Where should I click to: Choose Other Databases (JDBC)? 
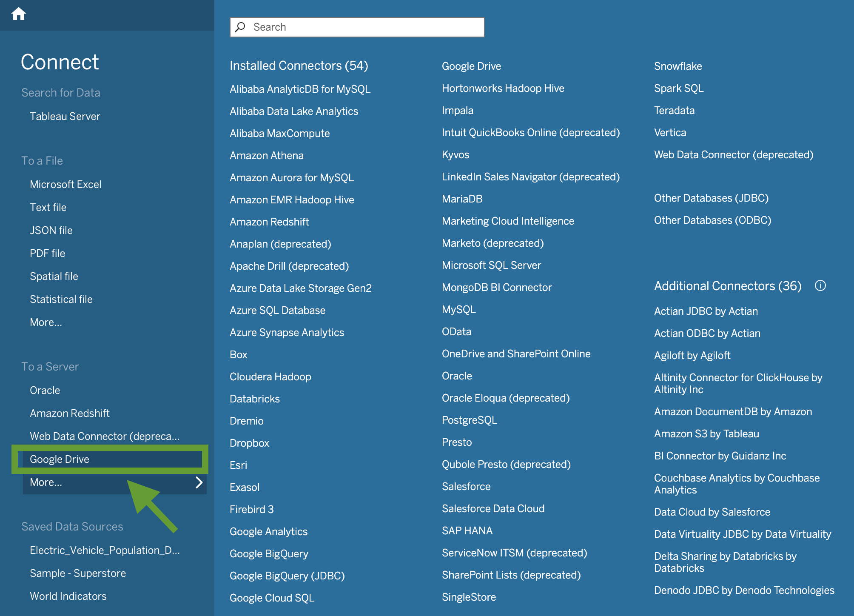coord(711,198)
